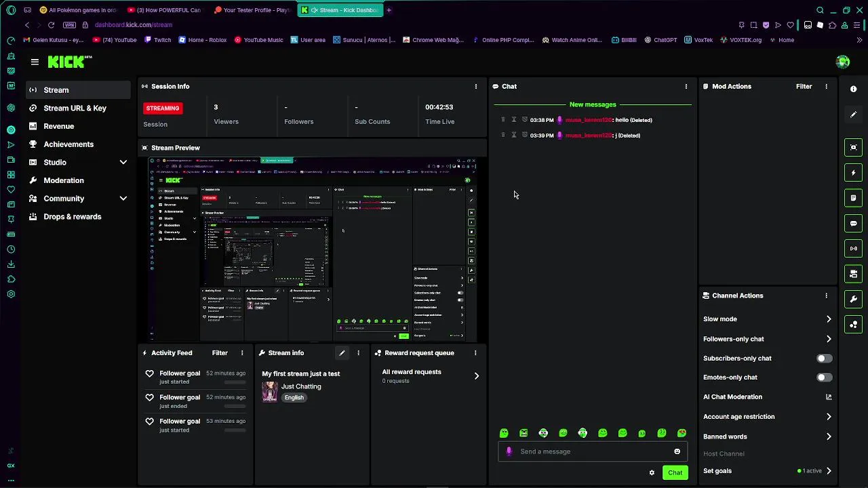This screenshot has height=488, width=868.
Task: Open Stream info three-dot menu
Action: tap(359, 353)
